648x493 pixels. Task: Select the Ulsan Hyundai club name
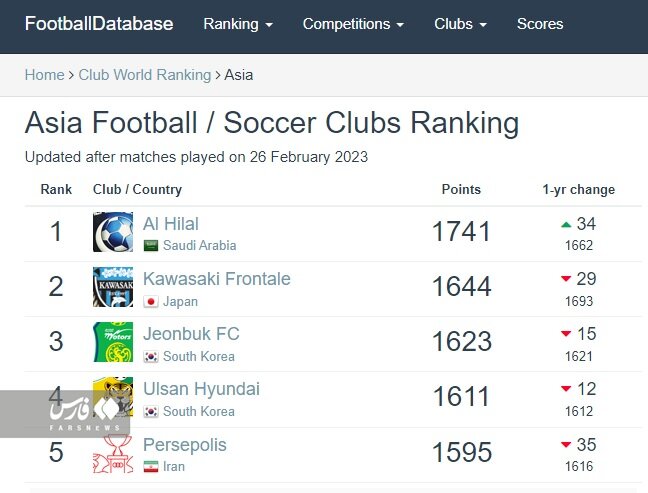tap(201, 389)
